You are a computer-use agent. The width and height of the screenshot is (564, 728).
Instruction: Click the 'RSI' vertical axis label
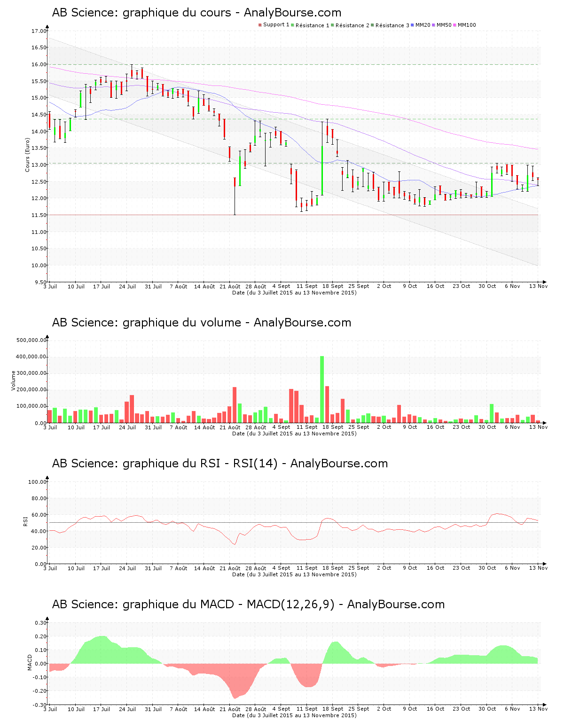[x=26, y=521]
